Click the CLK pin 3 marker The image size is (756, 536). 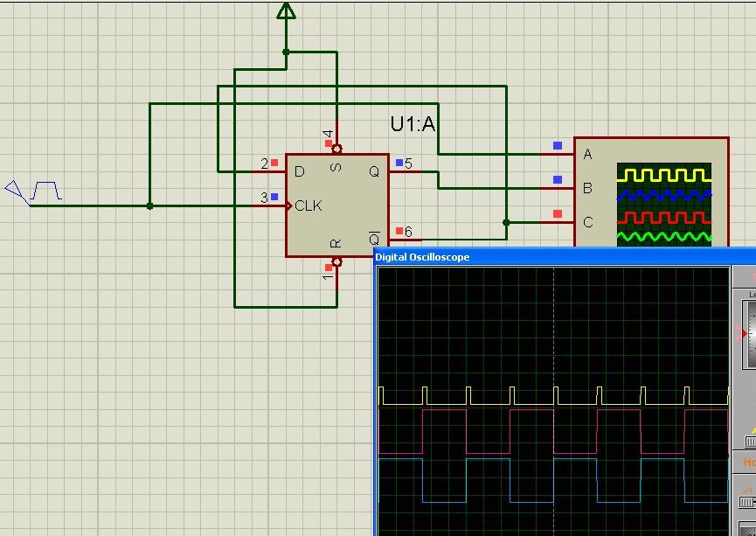[274, 198]
